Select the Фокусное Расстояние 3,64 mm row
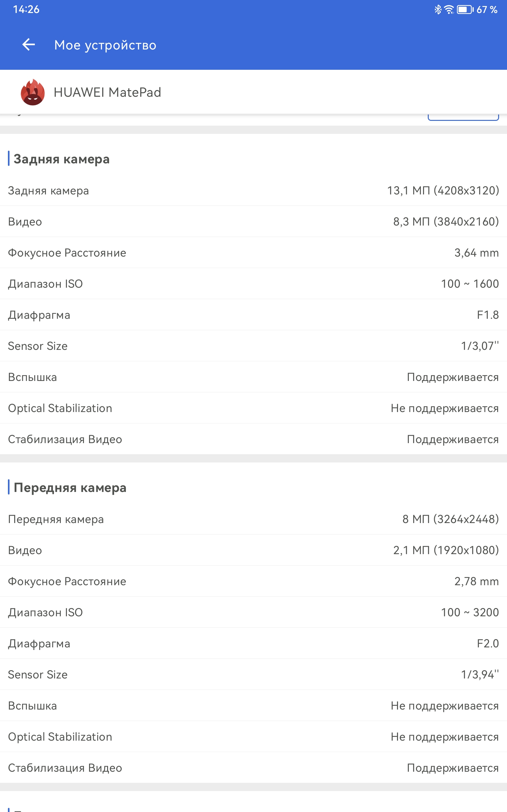 click(253, 253)
